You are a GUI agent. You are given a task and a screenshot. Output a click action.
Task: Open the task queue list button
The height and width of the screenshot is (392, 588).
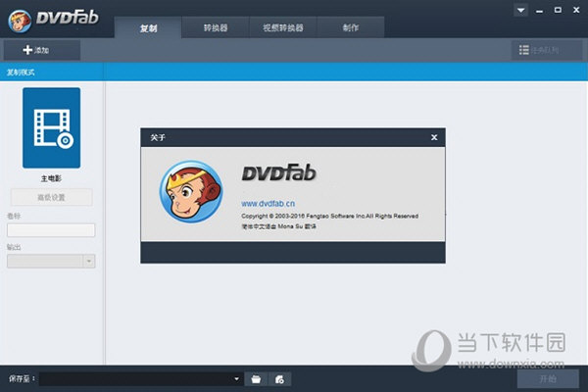547,50
